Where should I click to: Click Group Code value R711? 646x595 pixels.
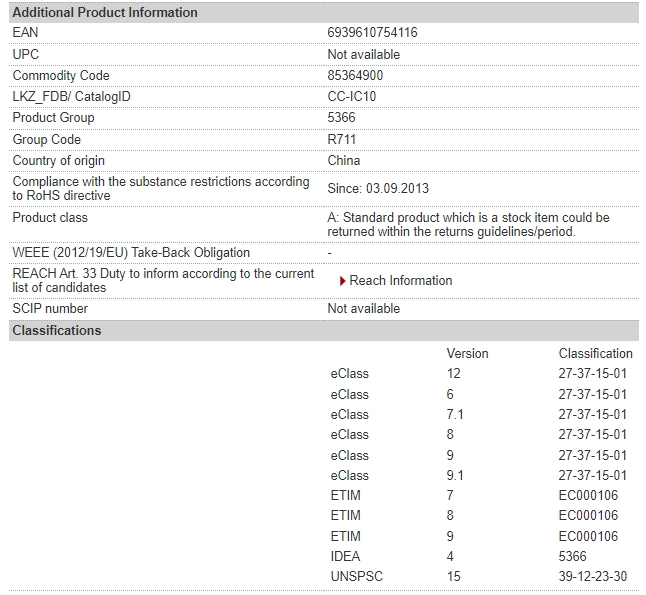[341, 139]
